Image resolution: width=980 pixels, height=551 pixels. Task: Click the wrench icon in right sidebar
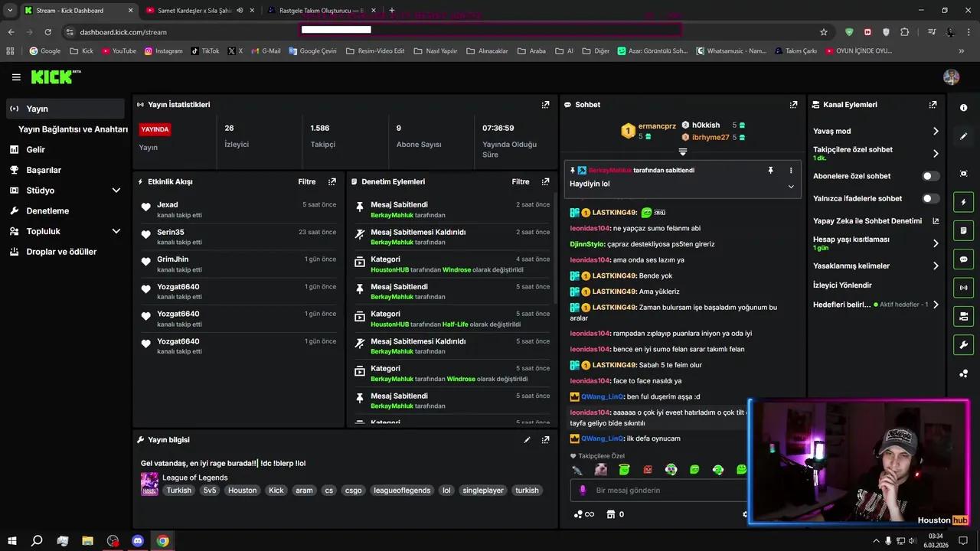[963, 344]
